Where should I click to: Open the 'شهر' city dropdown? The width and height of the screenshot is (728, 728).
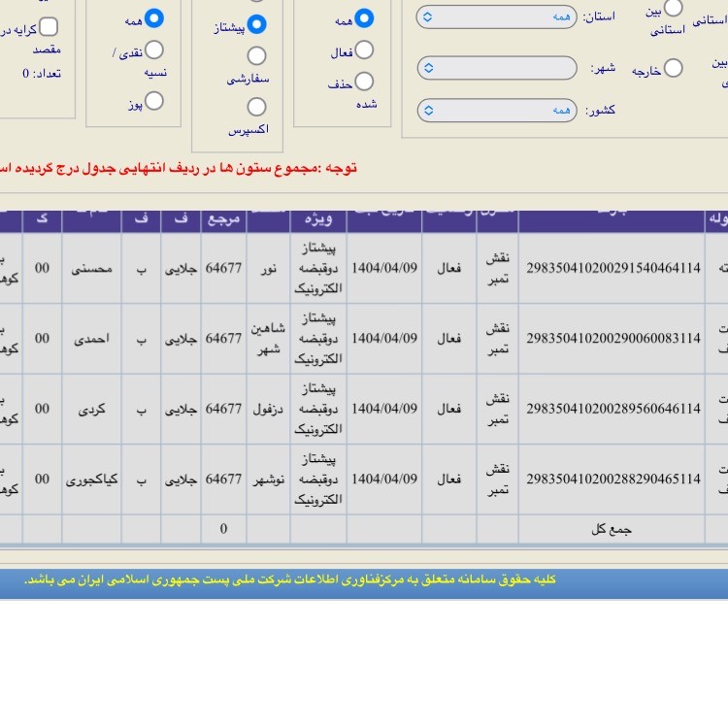click(496, 68)
